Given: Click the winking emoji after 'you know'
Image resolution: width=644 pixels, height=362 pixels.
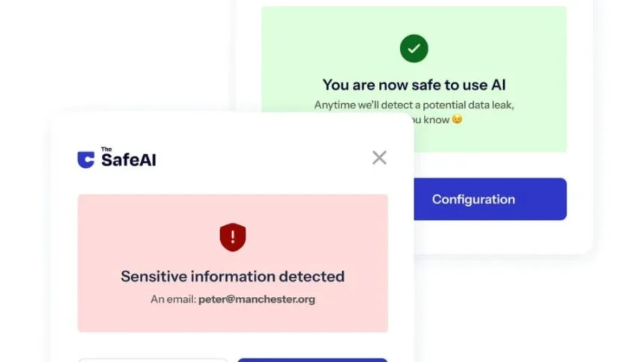Looking at the screenshot, I should tap(457, 119).
